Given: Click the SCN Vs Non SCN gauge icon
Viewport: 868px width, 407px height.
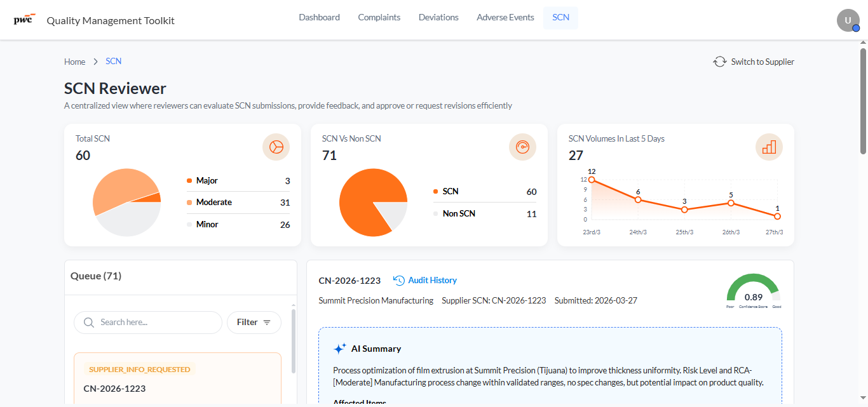Looking at the screenshot, I should 523,147.
